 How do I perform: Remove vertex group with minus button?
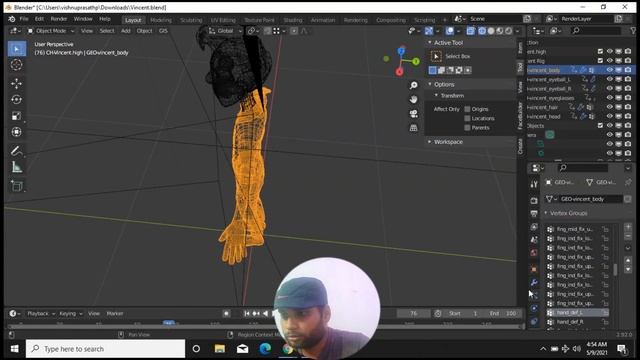pos(628,236)
